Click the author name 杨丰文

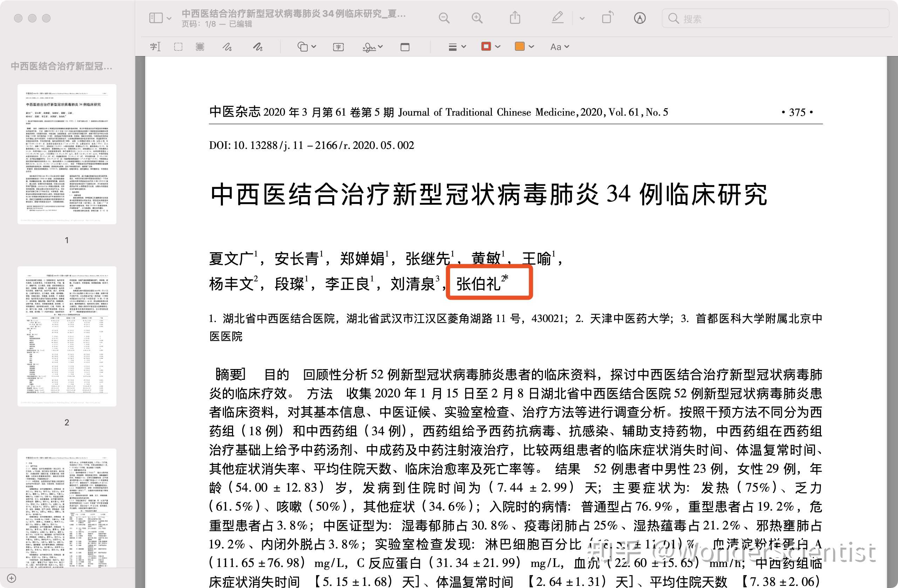tap(231, 283)
